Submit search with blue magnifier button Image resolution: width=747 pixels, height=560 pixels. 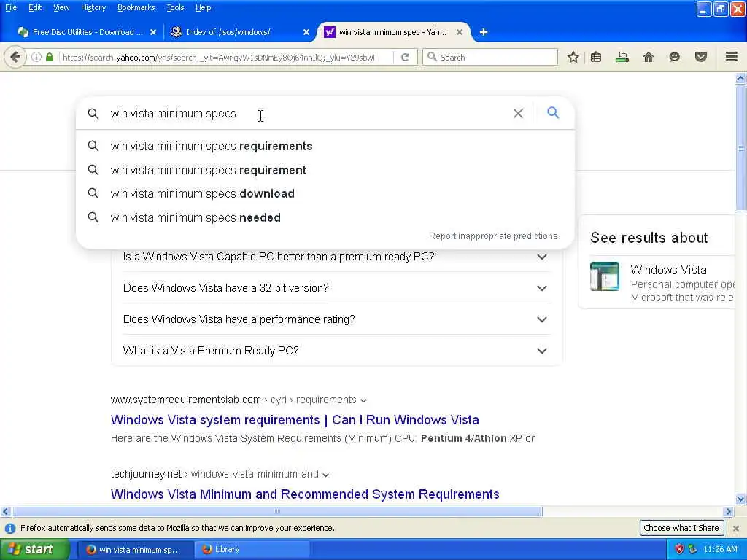pyautogui.click(x=553, y=113)
